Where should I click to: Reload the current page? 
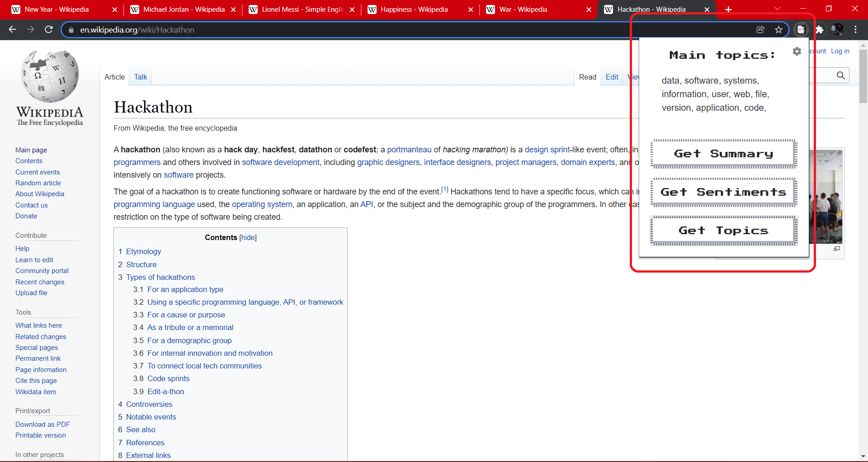(49, 29)
